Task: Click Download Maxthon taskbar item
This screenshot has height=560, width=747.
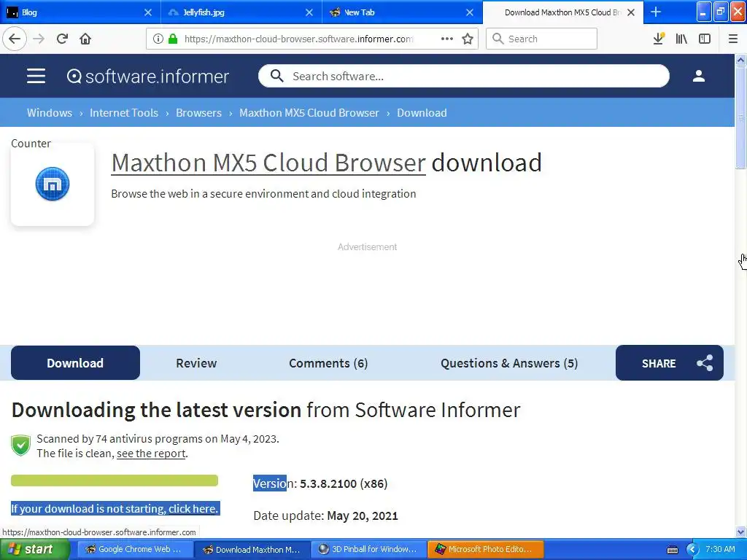Action: click(252, 550)
